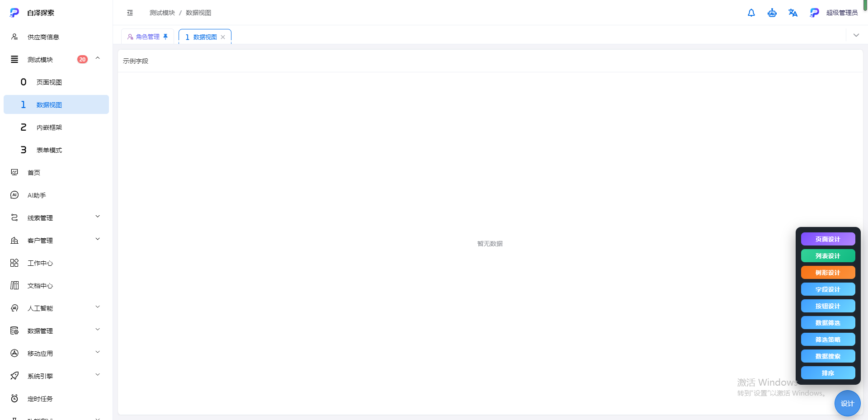Switch to the 角色管理 tab
Viewport: 868px width, 420px height.
pos(147,37)
